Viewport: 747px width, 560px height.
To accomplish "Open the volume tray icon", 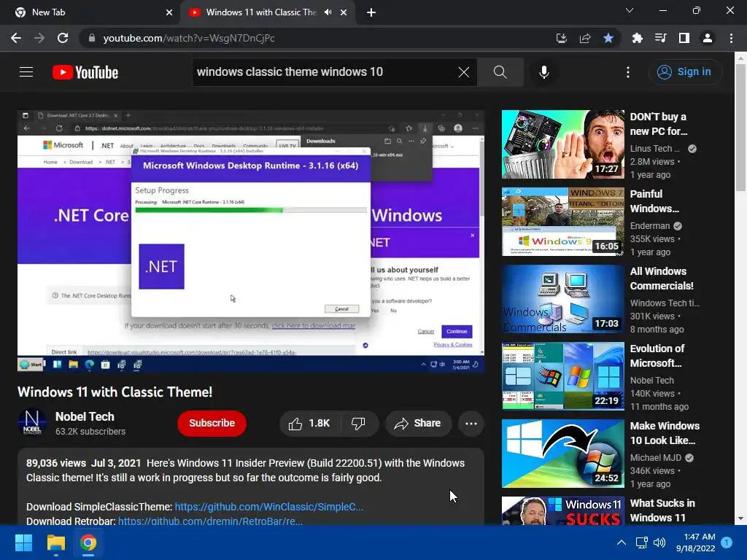I will pyautogui.click(x=659, y=542).
